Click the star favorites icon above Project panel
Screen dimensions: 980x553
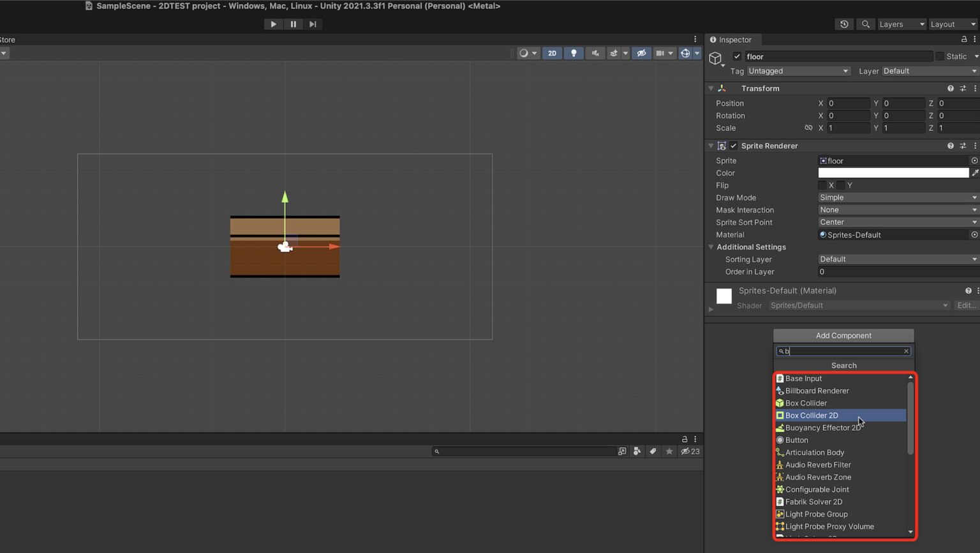pyautogui.click(x=669, y=451)
